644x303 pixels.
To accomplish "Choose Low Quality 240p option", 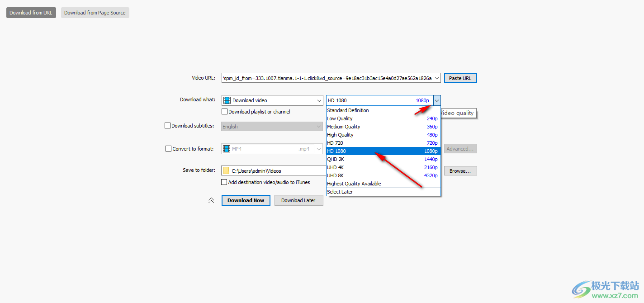I will point(383,118).
